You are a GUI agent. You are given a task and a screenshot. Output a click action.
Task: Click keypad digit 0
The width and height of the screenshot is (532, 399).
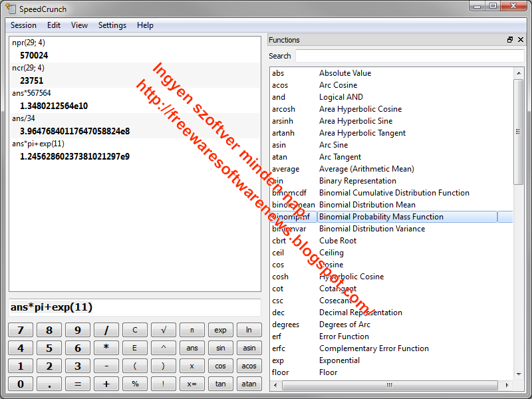pos(21,384)
